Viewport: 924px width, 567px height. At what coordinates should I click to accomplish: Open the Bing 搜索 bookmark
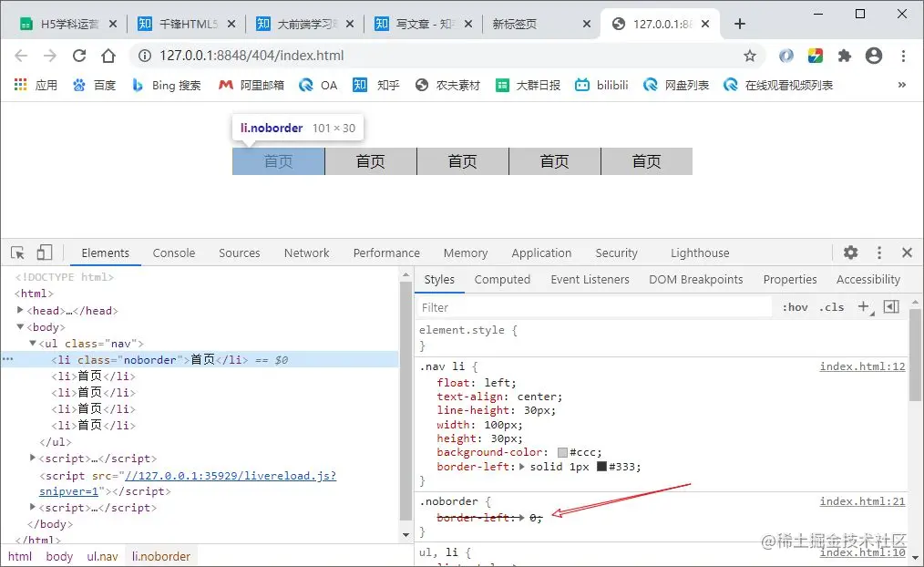pos(167,85)
